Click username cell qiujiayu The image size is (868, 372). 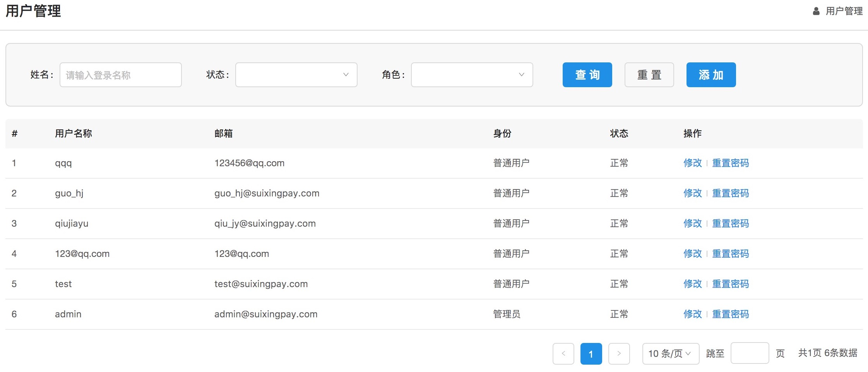pyautogui.click(x=72, y=224)
